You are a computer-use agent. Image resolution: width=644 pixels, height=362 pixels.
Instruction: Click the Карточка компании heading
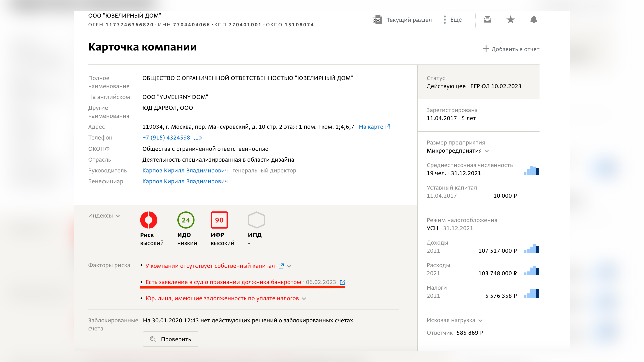tap(142, 47)
